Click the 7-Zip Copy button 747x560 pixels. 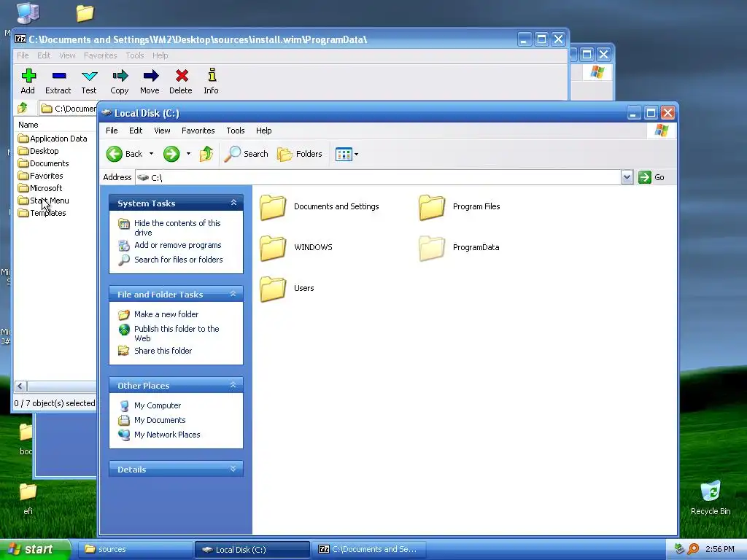[120, 82]
